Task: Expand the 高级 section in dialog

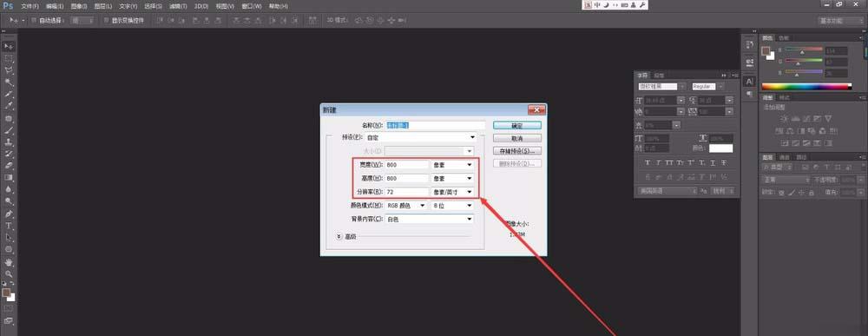Action: (339, 236)
